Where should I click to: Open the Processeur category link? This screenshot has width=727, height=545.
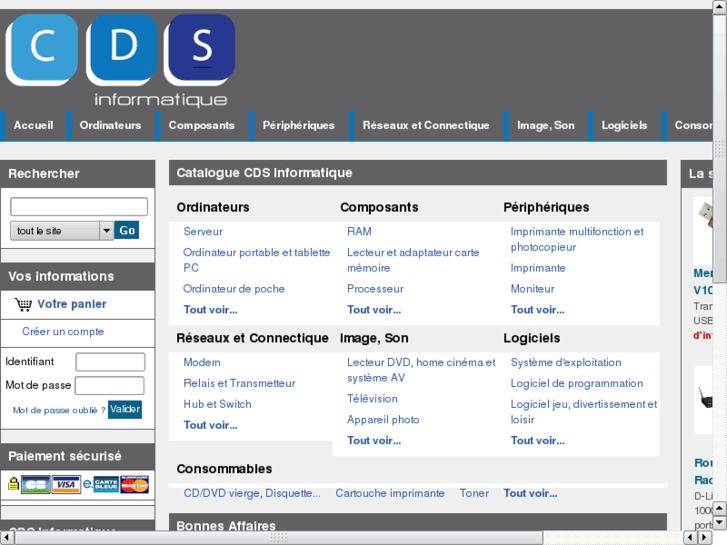click(x=375, y=289)
